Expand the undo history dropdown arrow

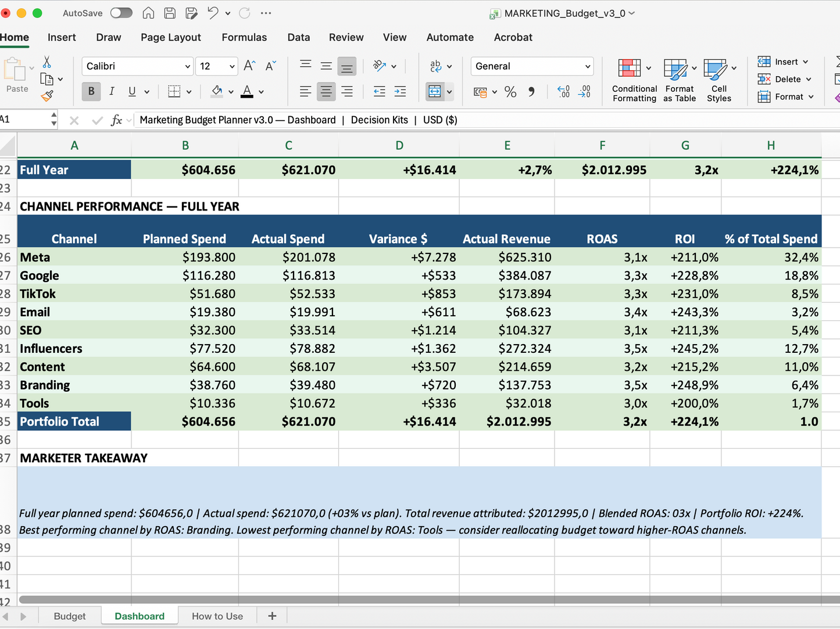[x=228, y=13]
